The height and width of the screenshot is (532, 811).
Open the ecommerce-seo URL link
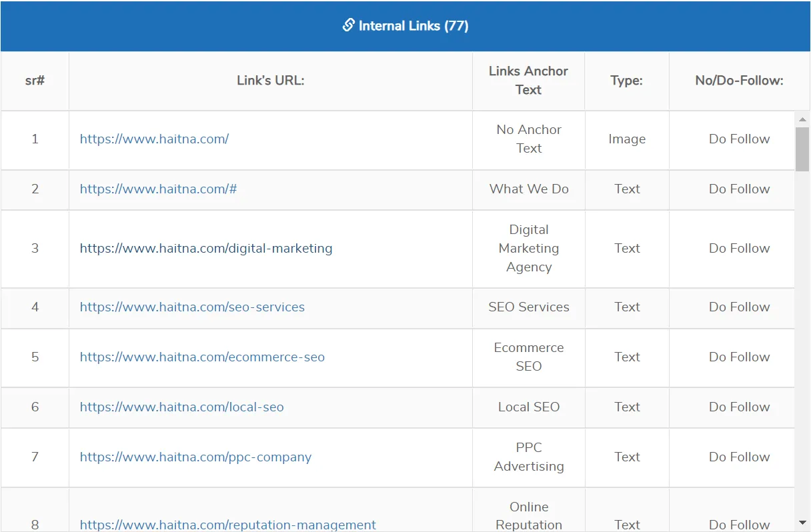[x=202, y=357]
